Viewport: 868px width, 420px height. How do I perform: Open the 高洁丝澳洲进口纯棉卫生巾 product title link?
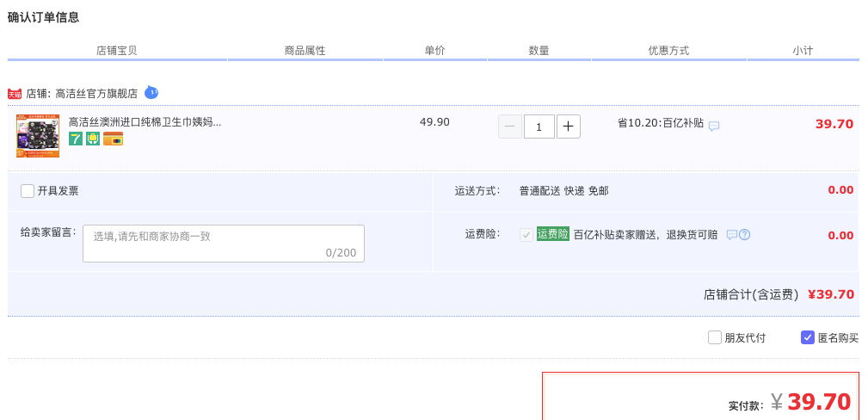[x=145, y=122]
